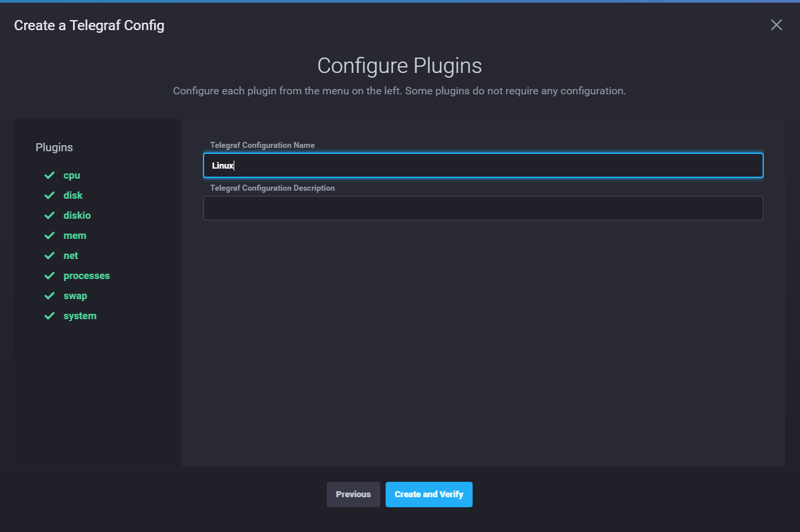This screenshot has width=800, height=532.
Task: Click the Plugins sidebar heading
Action: (x=54, y=147)
